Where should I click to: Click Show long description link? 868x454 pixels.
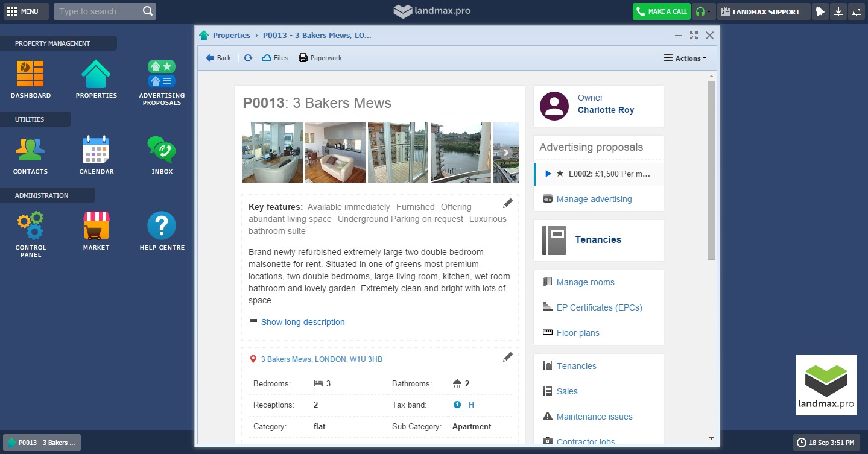coord(303,322)
